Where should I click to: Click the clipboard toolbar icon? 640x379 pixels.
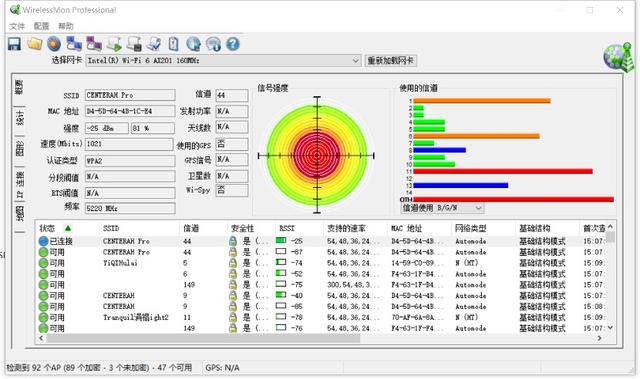[173, 44]
